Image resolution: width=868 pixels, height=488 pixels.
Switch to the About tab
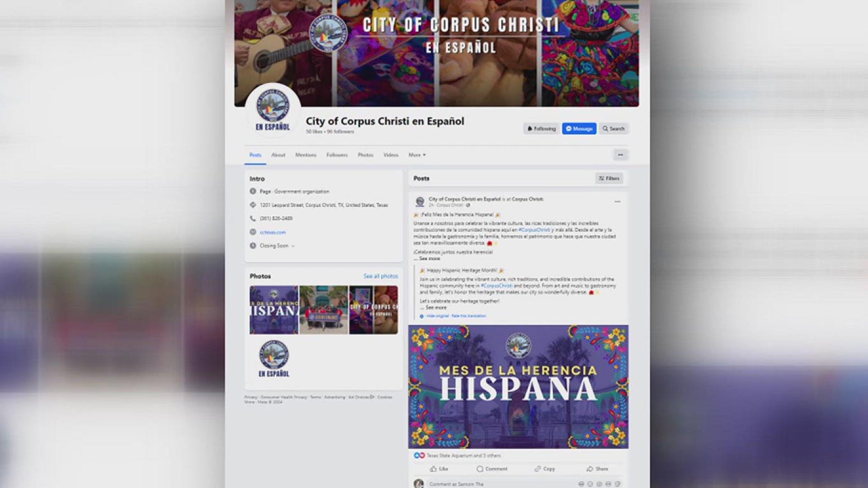[278, 155]
